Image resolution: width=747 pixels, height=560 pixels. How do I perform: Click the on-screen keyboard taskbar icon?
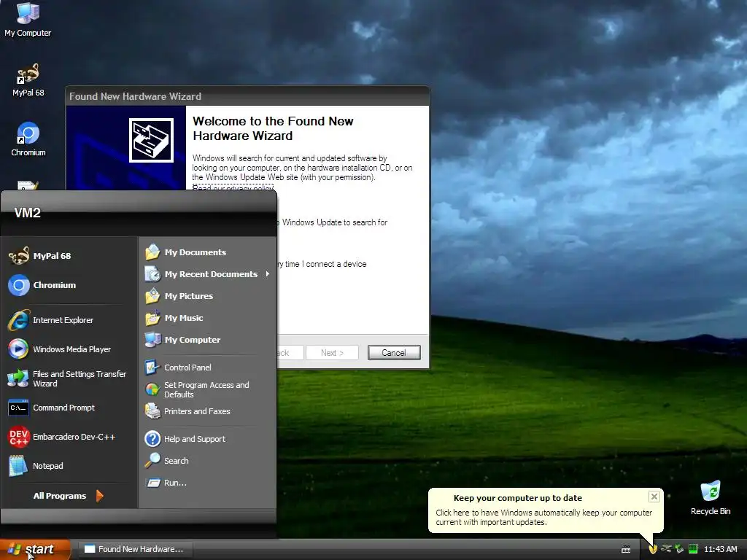click(626, 550)
